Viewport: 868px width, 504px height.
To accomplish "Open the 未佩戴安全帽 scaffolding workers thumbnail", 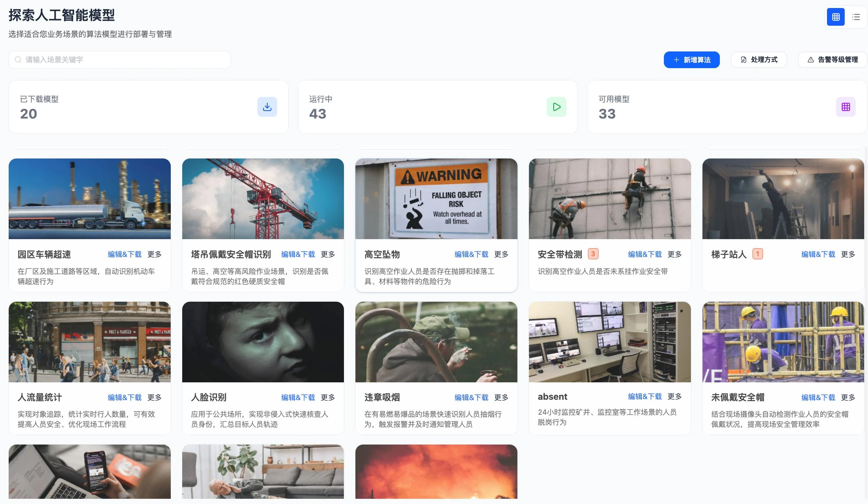I will (783, 342).
